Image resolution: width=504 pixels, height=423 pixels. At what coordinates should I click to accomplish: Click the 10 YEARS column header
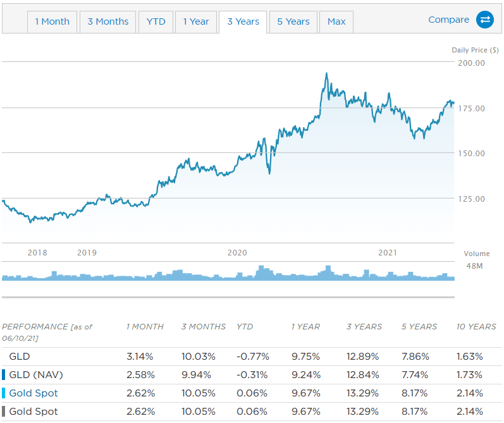[x=476, y=326]
